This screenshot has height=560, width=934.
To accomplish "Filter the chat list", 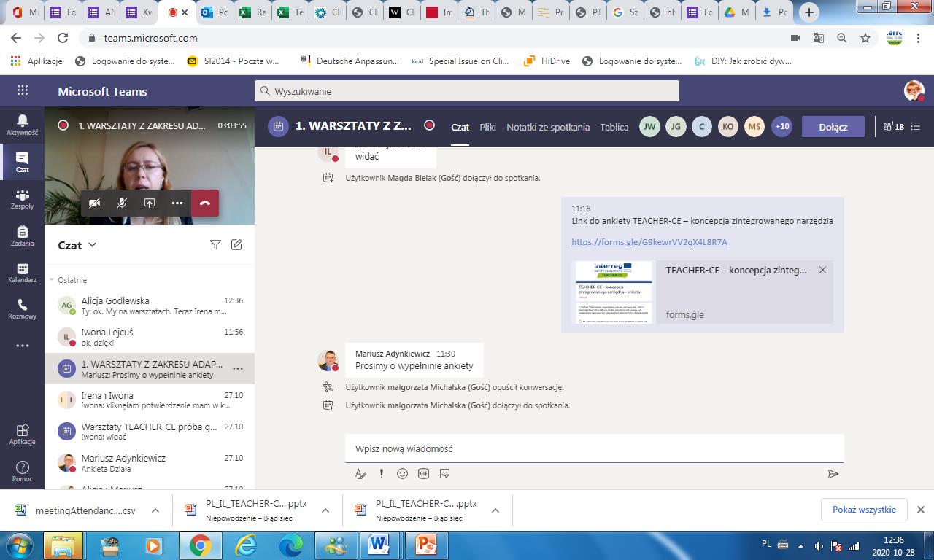I will [215, 245].
